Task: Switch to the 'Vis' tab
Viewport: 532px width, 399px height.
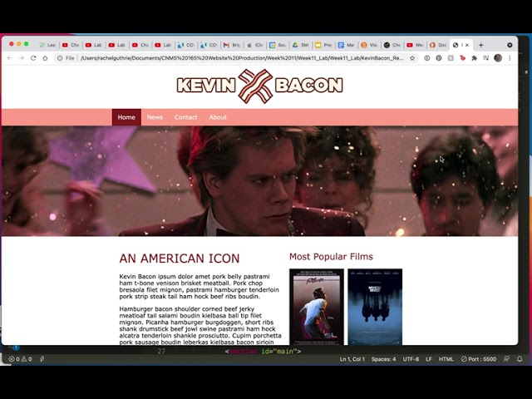Action: (x=370, y=45)
